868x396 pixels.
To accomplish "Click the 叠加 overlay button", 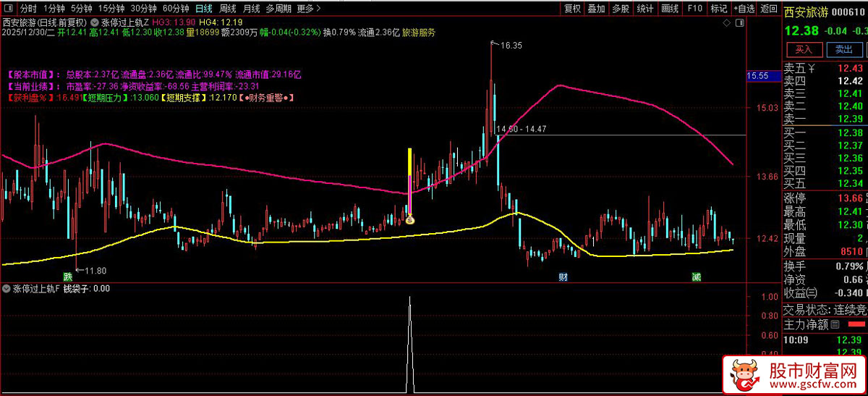I will (x=596, y=9).
